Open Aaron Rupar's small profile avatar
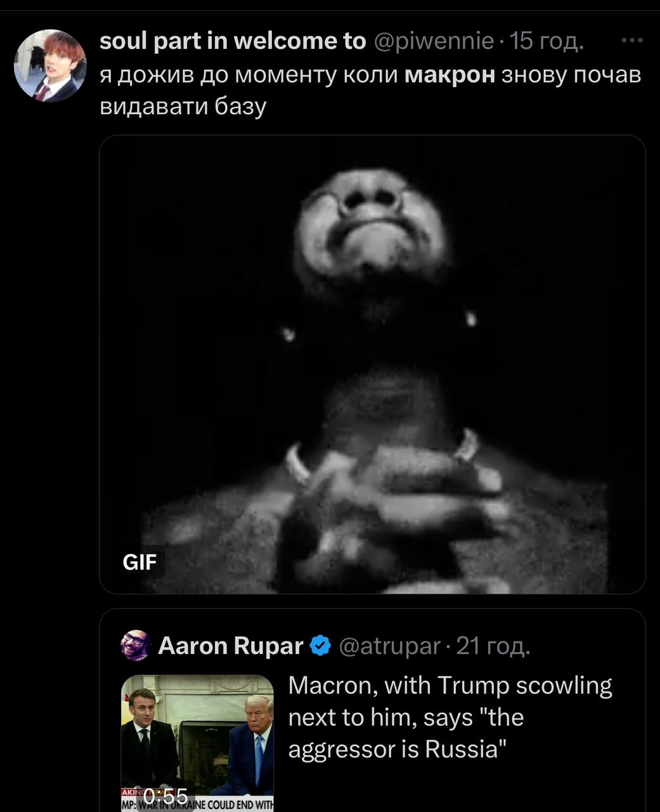Screen dimensions: 660x812 point(135,645)
